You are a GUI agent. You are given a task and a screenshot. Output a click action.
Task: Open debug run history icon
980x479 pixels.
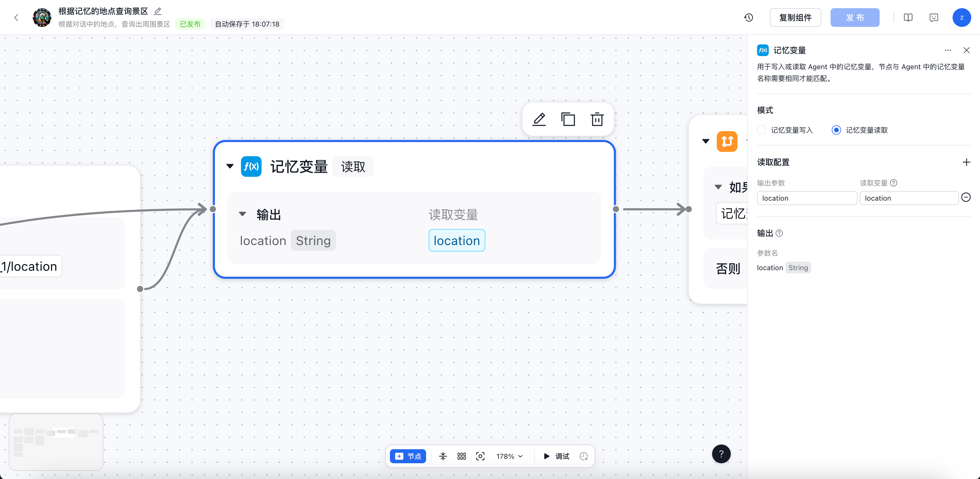[x=583, y=456]
